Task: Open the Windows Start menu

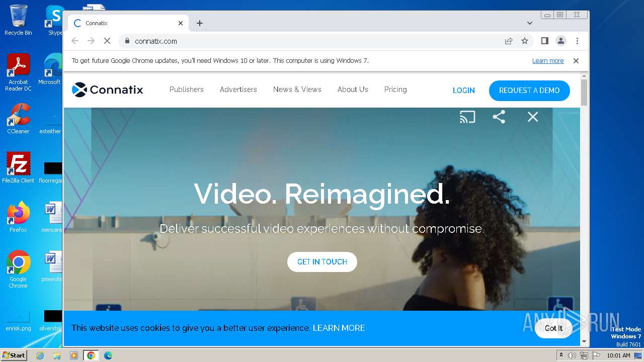Action: 14,355
